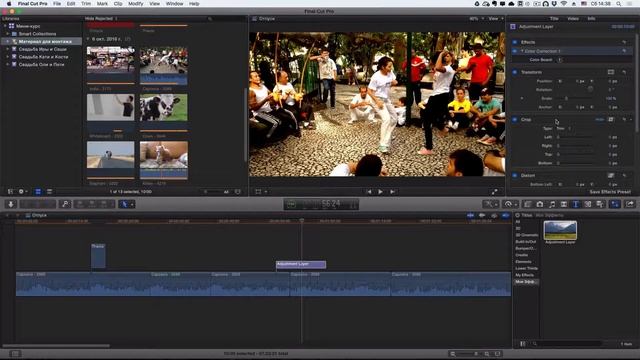640x360 pixels.
Task: Reset Transform parameters arrow
Action: (624, 72)
